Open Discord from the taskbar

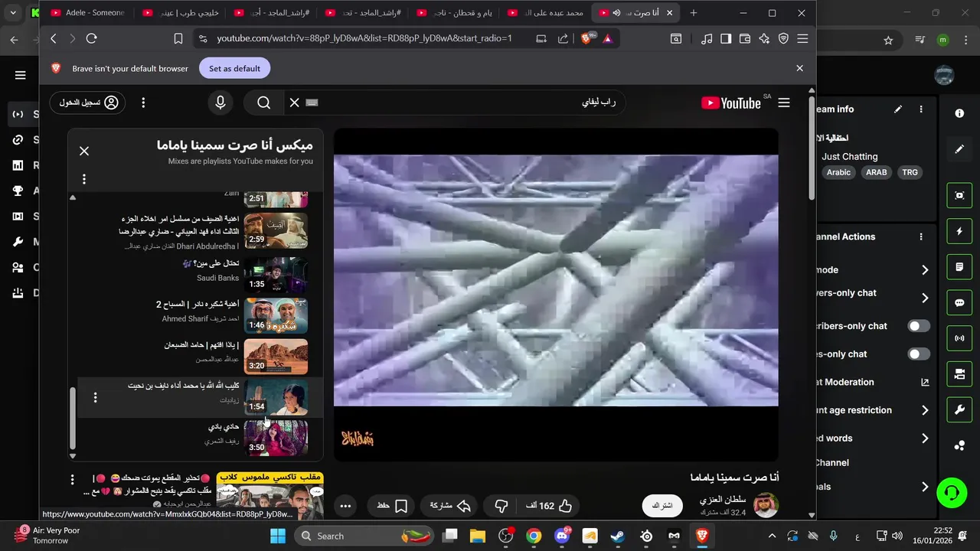563,536
